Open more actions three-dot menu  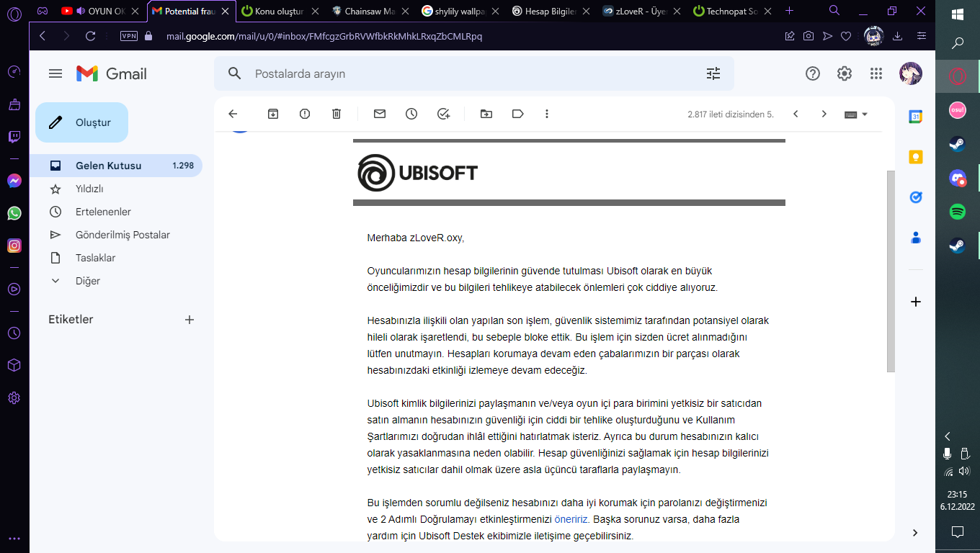pyautogui.click(x=547, y=114)
